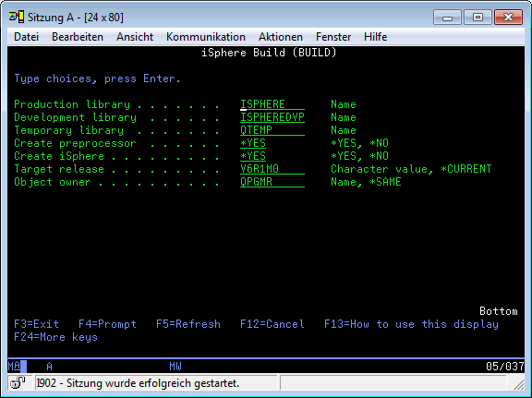Select the Create preprocessor *YES field

(x=253, y=143)
